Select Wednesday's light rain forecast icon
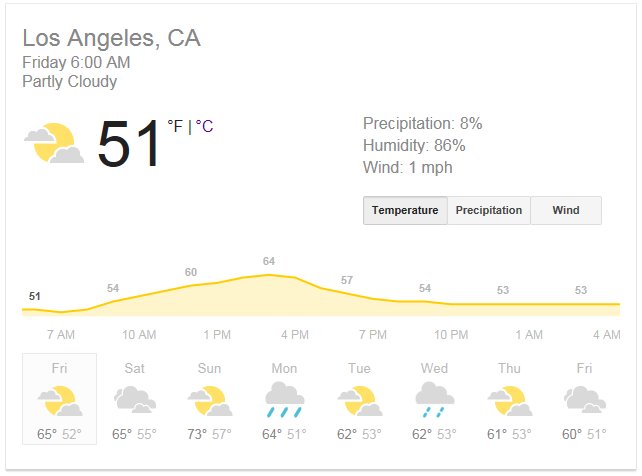Viewport: 642px width, 476px height. coord(434,400)
